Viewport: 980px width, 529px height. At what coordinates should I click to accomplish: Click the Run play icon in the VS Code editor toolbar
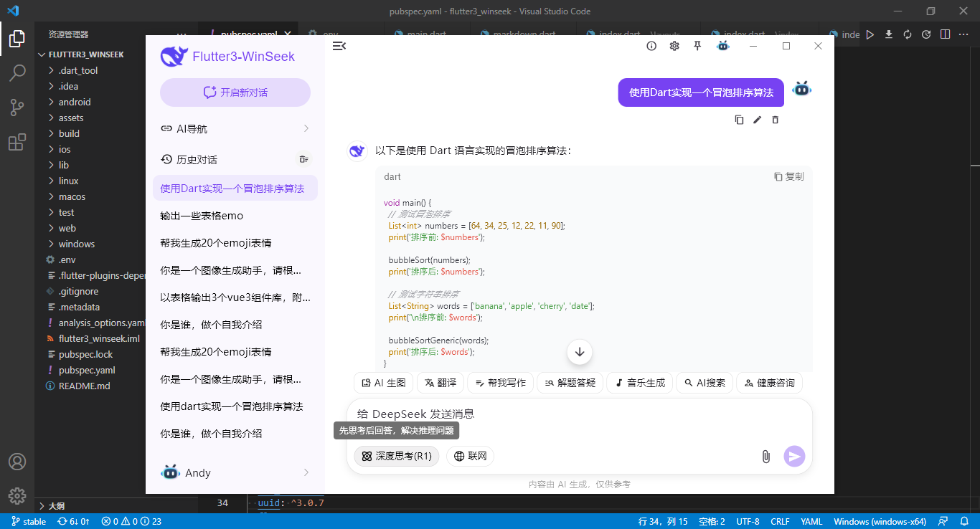[870, 34]
